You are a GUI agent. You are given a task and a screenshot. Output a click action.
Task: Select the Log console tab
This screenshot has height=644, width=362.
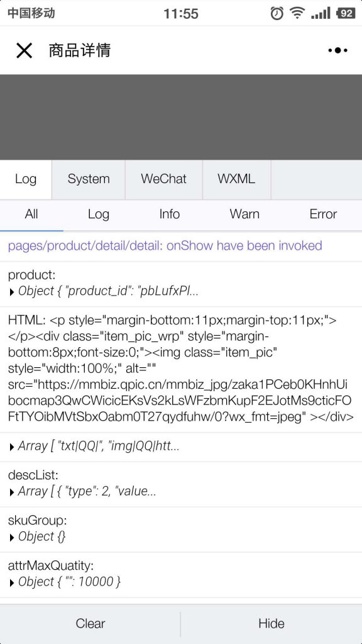coord(26,179)
